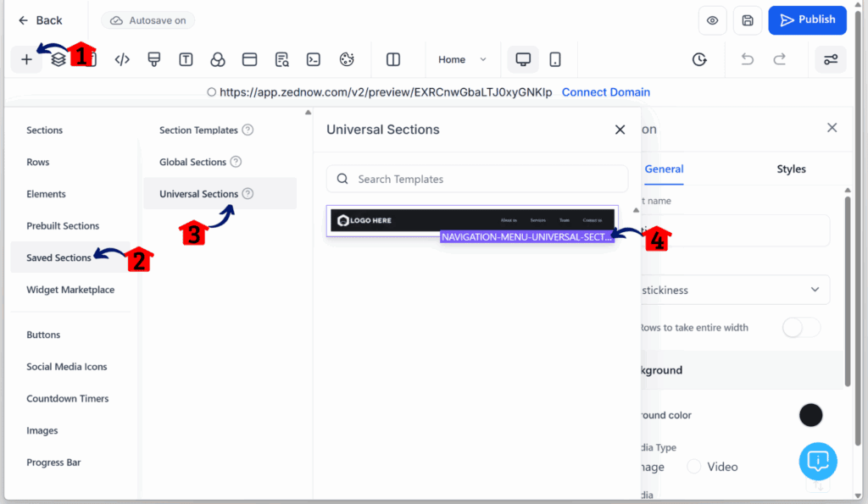Open Widget Marketplace in sidebar
Image resolution: width=868 pixels, height=504 pixels.
[x=70, y=290]
